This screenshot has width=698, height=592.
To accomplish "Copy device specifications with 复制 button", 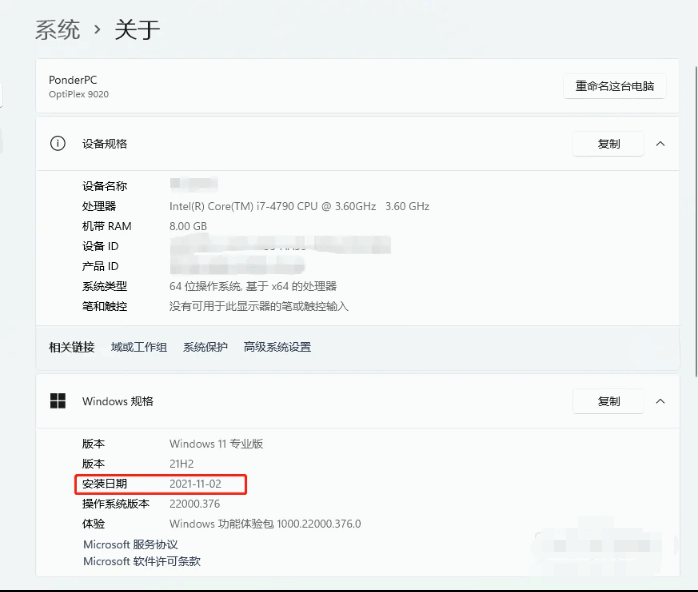I will (609, 144).
